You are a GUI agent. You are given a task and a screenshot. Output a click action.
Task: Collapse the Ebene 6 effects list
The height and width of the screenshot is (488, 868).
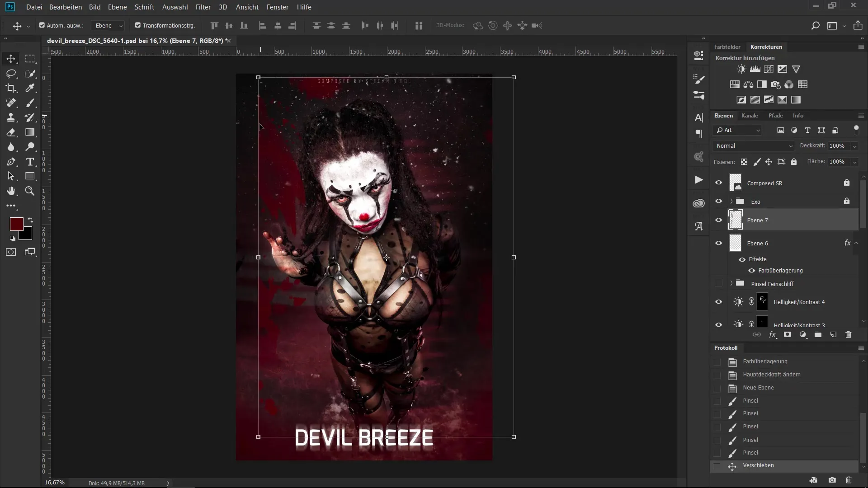(856, 243)
